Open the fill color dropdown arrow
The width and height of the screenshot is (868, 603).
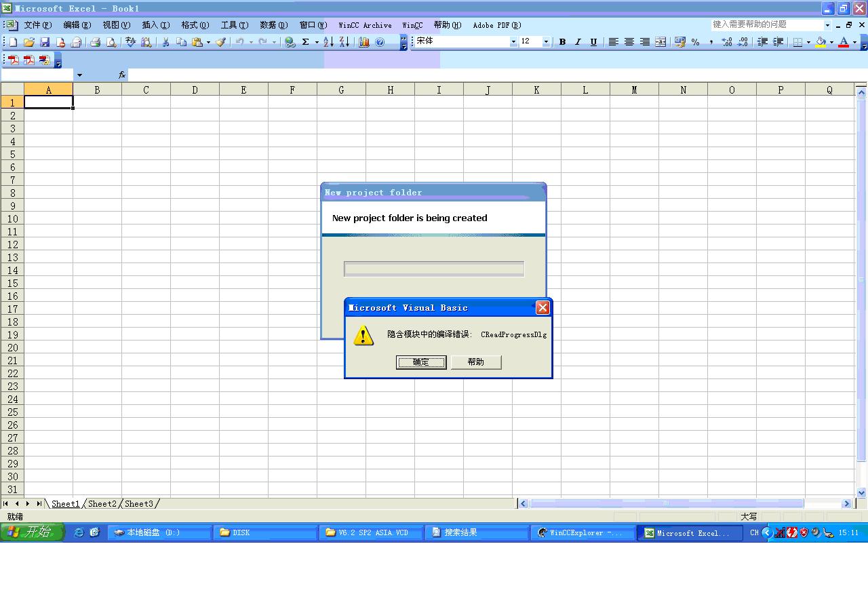831,42
